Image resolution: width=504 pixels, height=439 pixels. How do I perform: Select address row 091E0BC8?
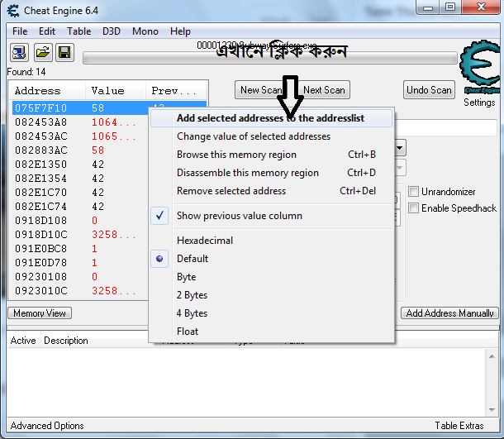click(80, 249)
